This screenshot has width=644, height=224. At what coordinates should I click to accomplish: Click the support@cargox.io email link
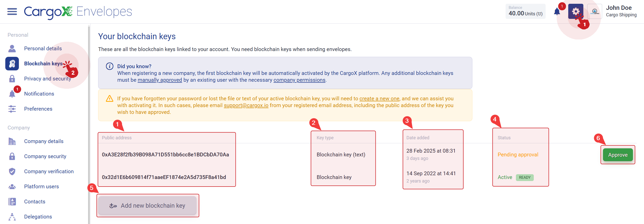pos(246,105)
